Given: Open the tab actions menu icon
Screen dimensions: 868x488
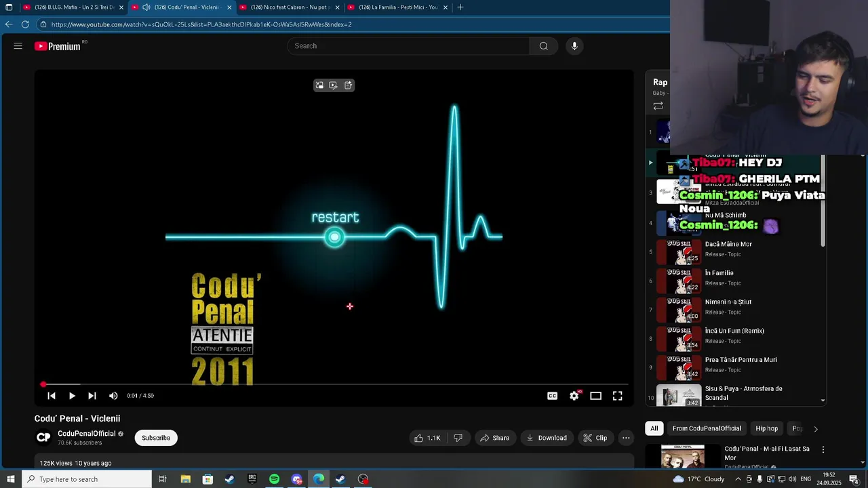Looking at the screenshot, I should click(9, 7).
